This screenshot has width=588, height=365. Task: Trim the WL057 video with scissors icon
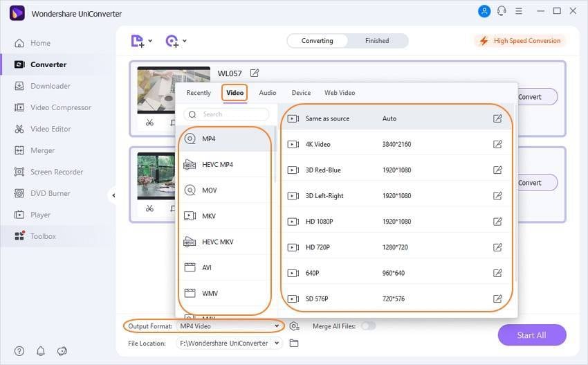tap(149, 123)
